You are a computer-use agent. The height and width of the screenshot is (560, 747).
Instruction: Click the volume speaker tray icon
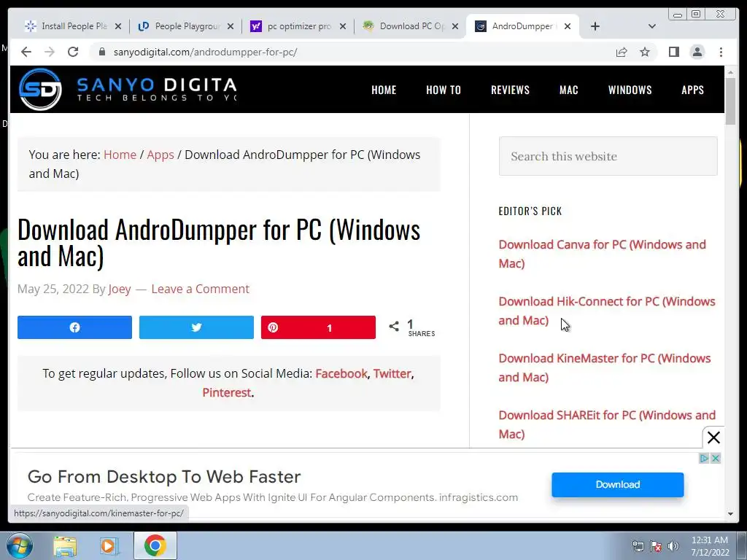[x=673, y=546]
